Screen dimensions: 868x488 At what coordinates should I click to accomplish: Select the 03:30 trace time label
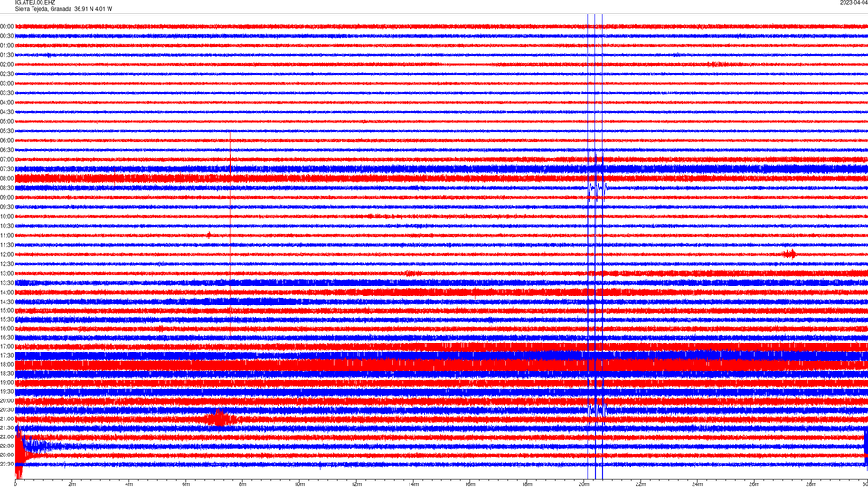coord(6,93)
